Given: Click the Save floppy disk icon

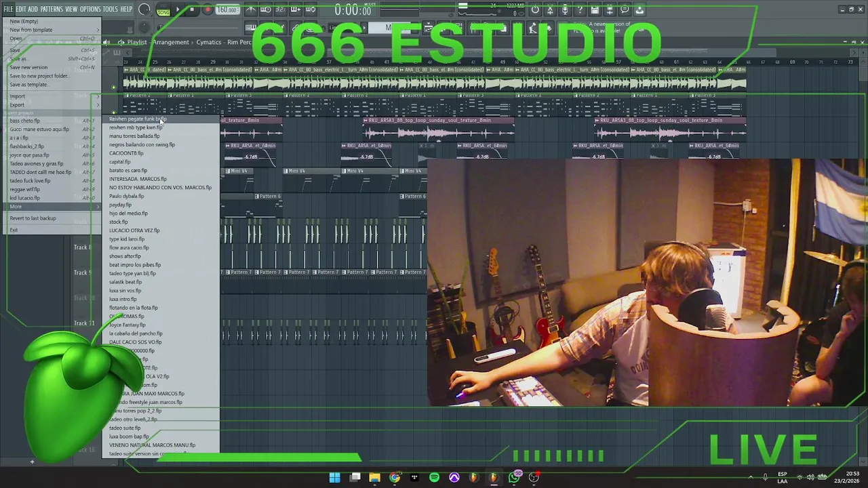Looking at the screenshot, I should (595, 10).
